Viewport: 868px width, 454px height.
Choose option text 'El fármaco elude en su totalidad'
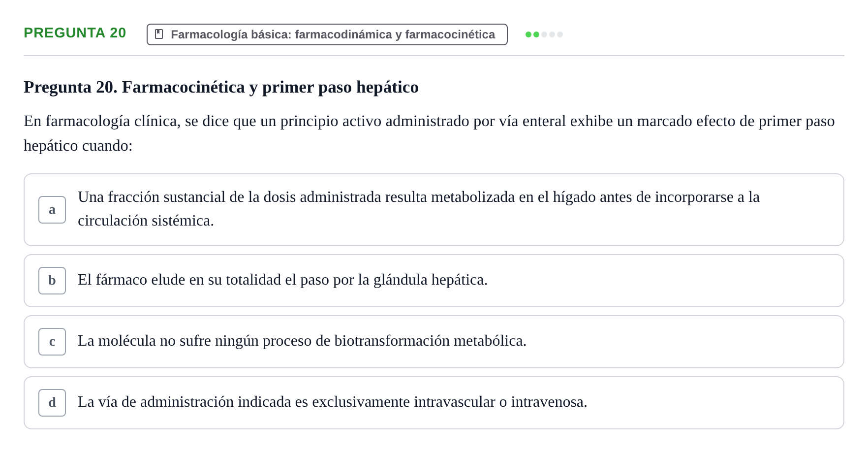tap(282, 280)
